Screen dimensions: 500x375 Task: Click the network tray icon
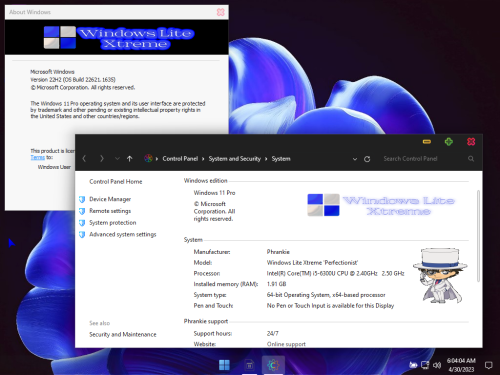425,365
